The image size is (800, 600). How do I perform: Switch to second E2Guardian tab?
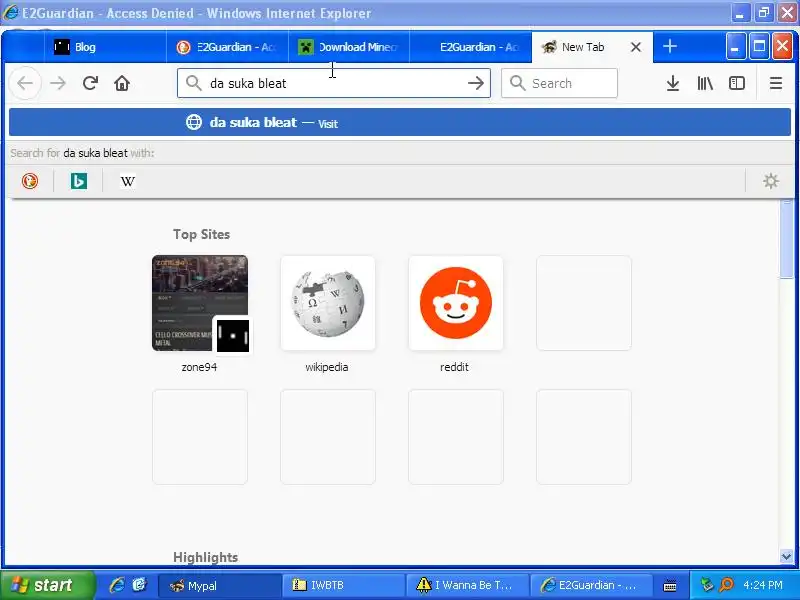click(470, 47)
